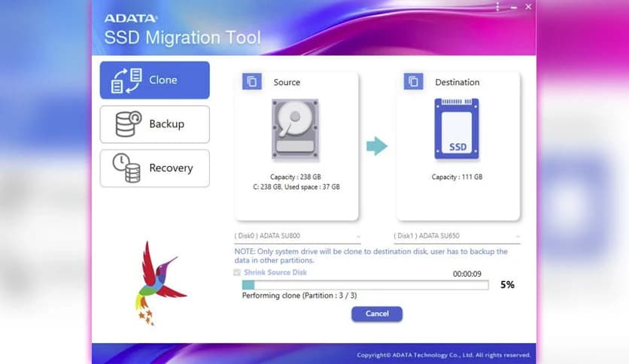The image size is (629, 364).
Task: Click the ADATA copyright notice
Action: [x=444, y=355]
